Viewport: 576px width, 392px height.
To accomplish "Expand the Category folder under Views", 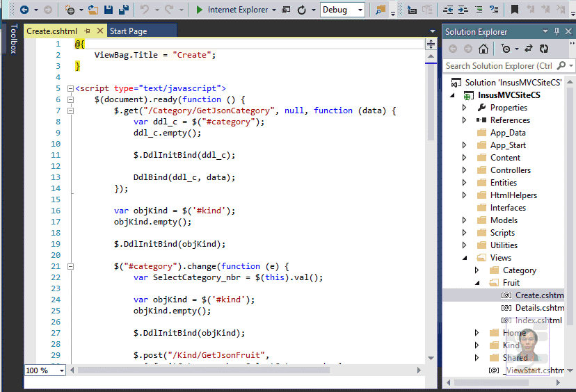I will click(477, 270).
